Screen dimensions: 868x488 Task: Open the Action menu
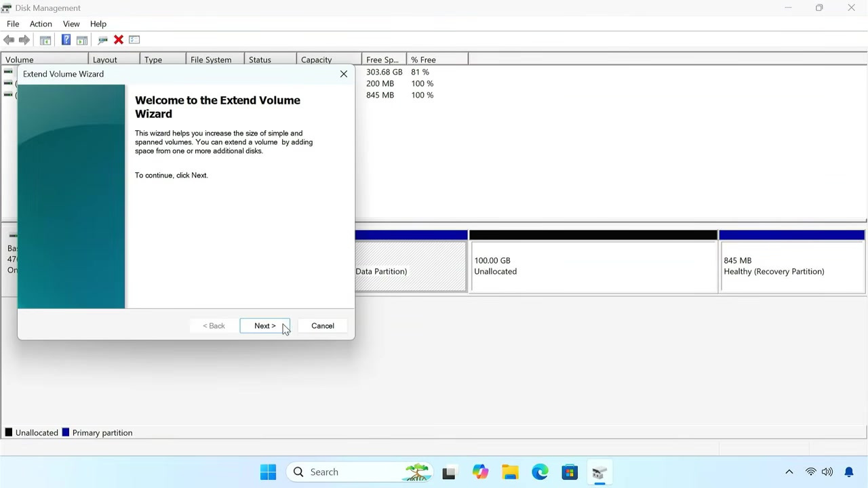[41, 24]
